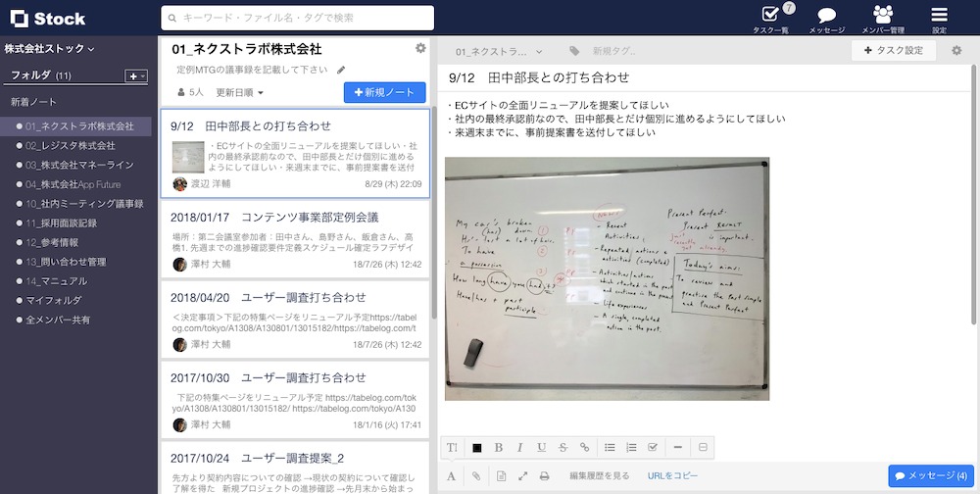Select the text size tool

pos(452,447)
